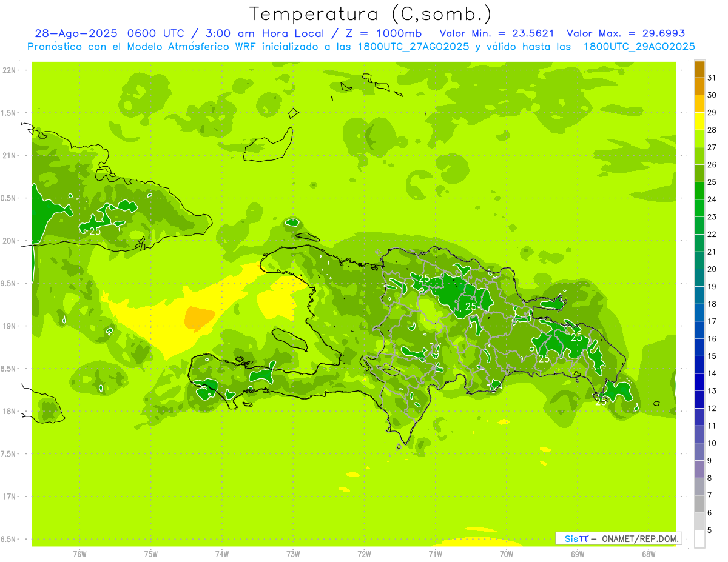Pick the green legend swatch between 24 and 25

699,191
